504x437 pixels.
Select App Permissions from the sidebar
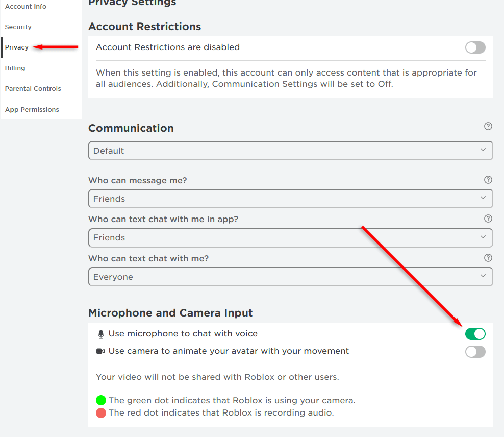click(32, 110)
